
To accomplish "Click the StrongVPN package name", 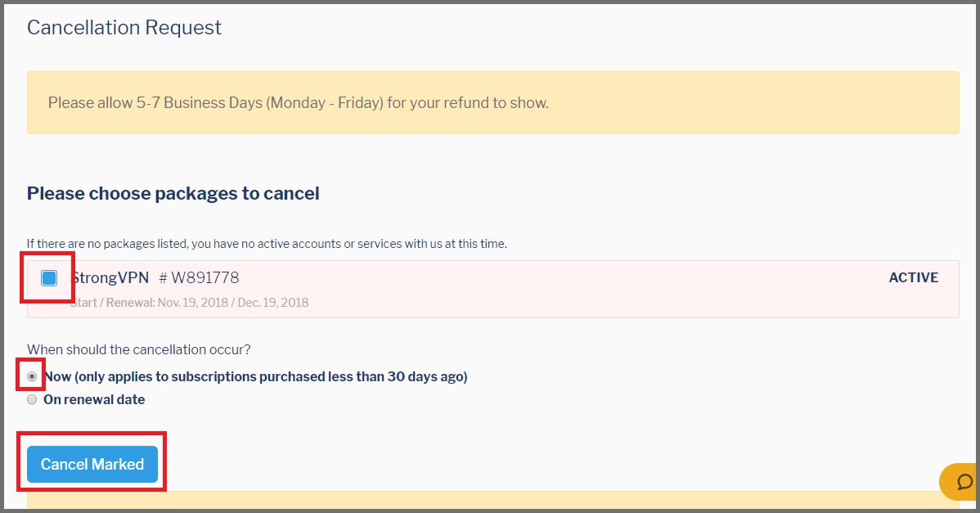I will click(x=110, y=278).
